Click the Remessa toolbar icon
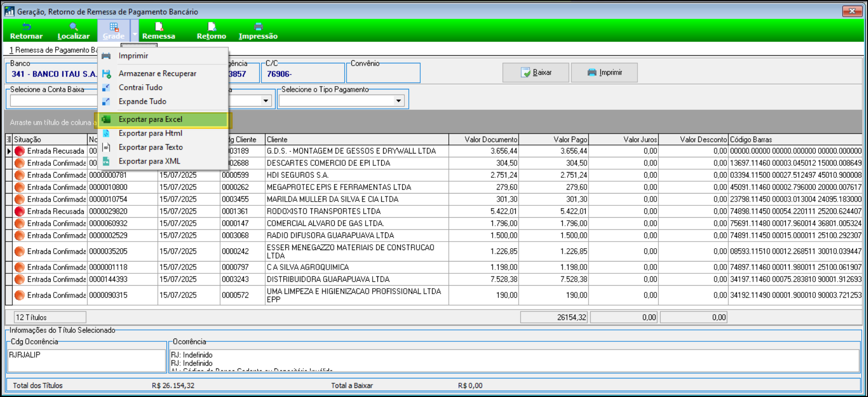This screenshot has height=397, width=868. (x=159, y=31)
